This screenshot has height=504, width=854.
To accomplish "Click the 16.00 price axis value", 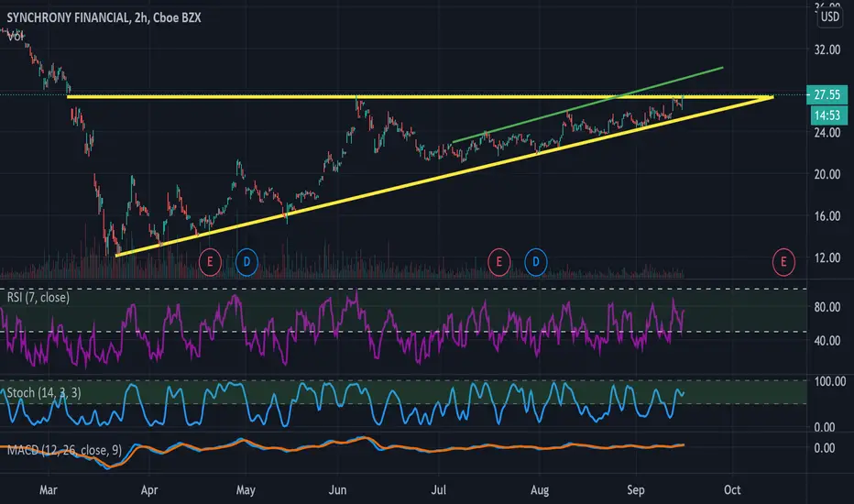I will tap(827, 216).
